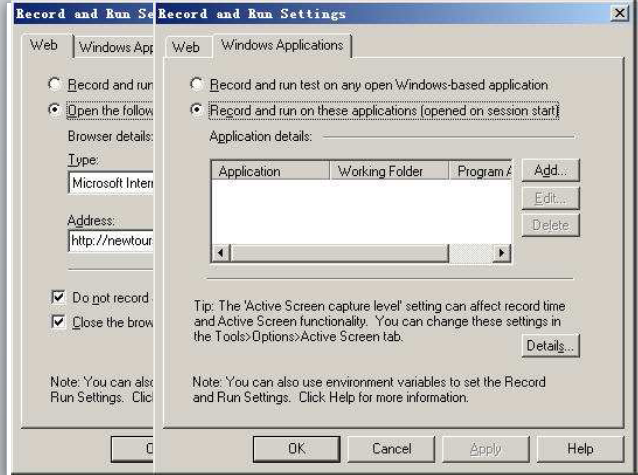Screen dimensions: 638x475
Task: Open the Web tab in back dialog
Action: pos(44,45)
